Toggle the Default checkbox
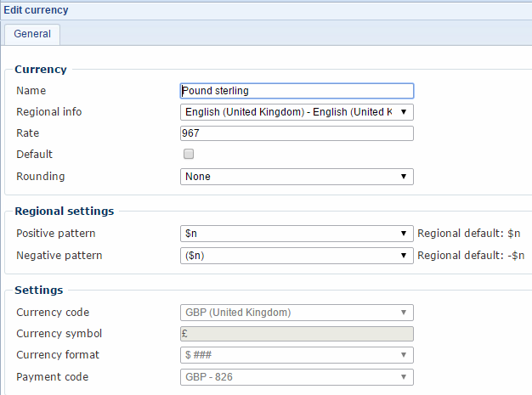This screenshot has width=532, height=395. (189, 155)
